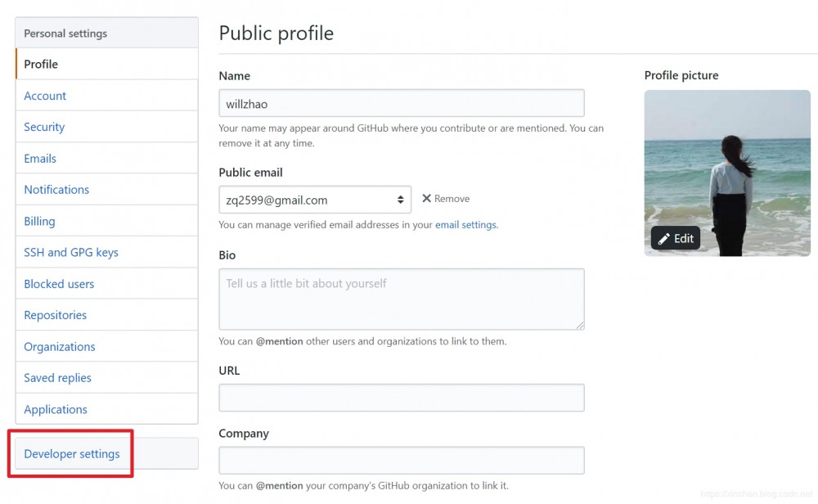Screen dimensions: 818x504
Task: Open the Public email dropdown
Action: pos(315,200)
